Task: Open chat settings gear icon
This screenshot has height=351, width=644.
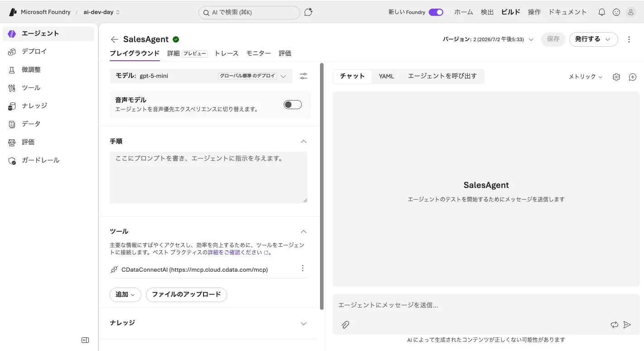Action: click(x=616, y=77)
